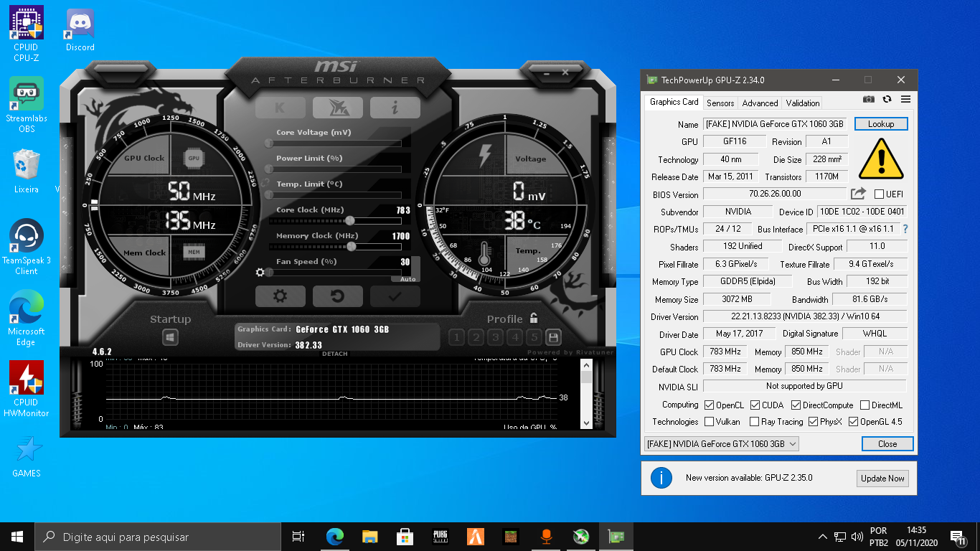Open the CPUID CPU-Z desktop shortcut
Viewport: 980px width, 551px height.
coord(27,34)
